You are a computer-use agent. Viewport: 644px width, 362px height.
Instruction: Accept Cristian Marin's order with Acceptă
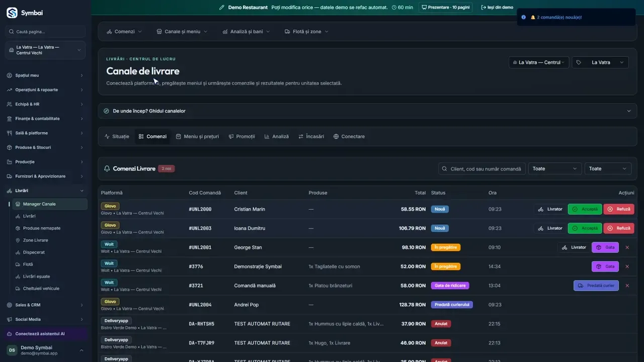click(x=585, y=209)
